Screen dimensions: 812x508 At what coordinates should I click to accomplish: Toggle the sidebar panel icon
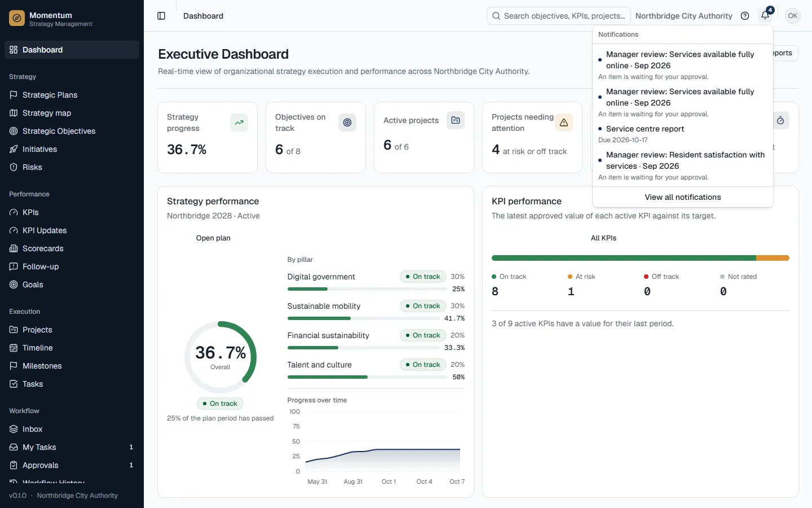(161, 16)
